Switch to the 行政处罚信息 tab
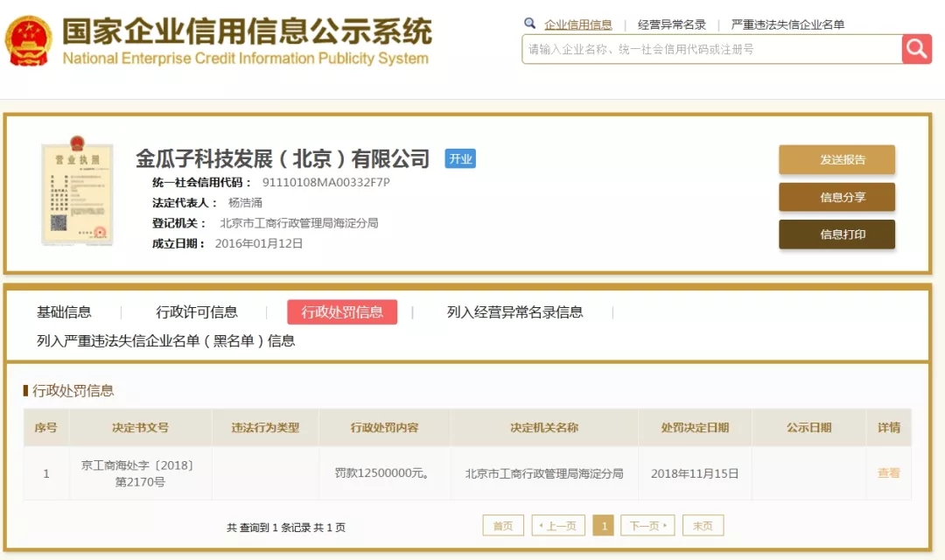The height and width of the screenshot is (560, 945). (x=342, y=312)
